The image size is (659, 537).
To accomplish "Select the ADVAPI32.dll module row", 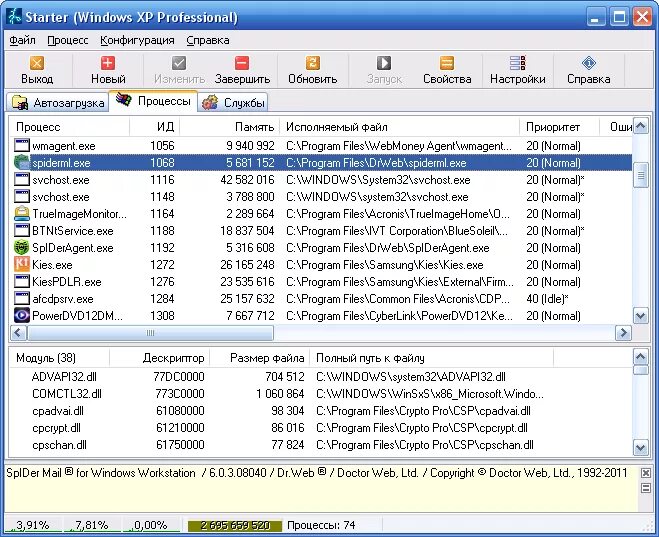I will click(x=321, y=377).
